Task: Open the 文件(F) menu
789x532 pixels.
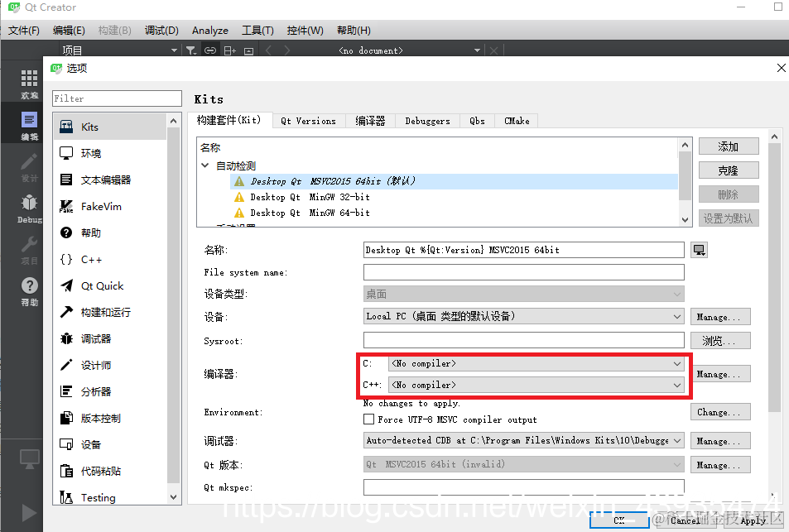Action: coord(24,30)
